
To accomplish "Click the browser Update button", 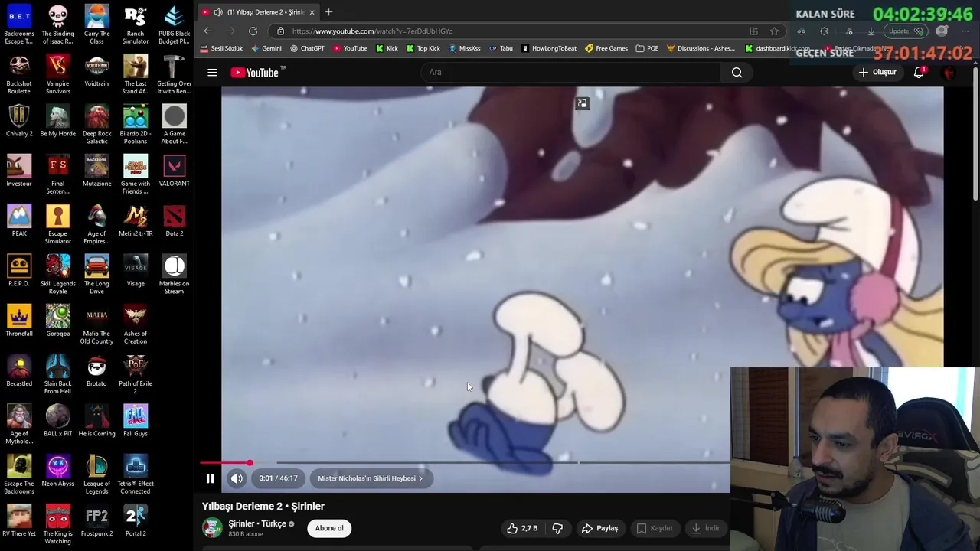I will (x=905, y=31).
